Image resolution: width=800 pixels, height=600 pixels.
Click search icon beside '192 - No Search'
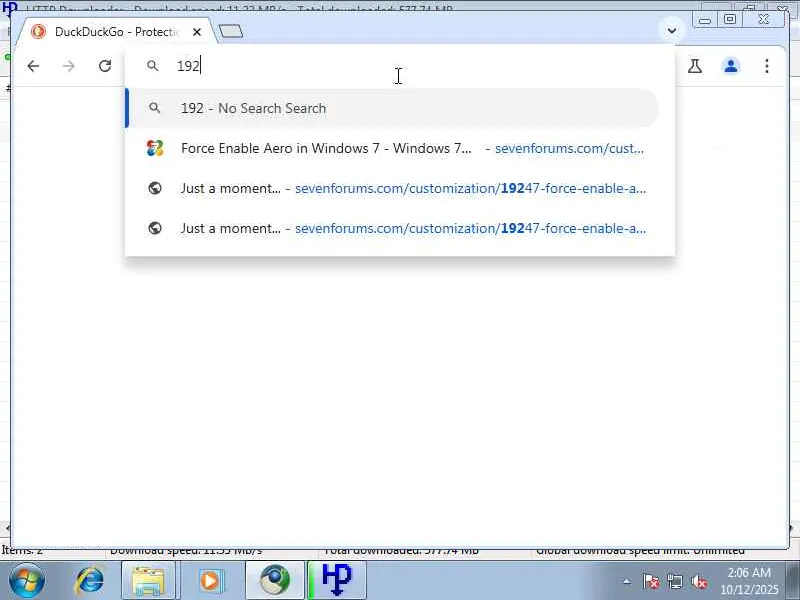155,108
